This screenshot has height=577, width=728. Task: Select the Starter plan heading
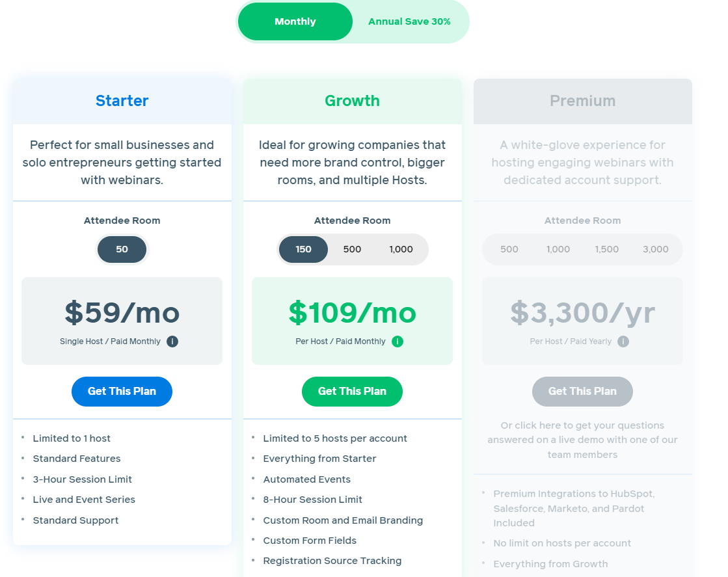(122, 101)
